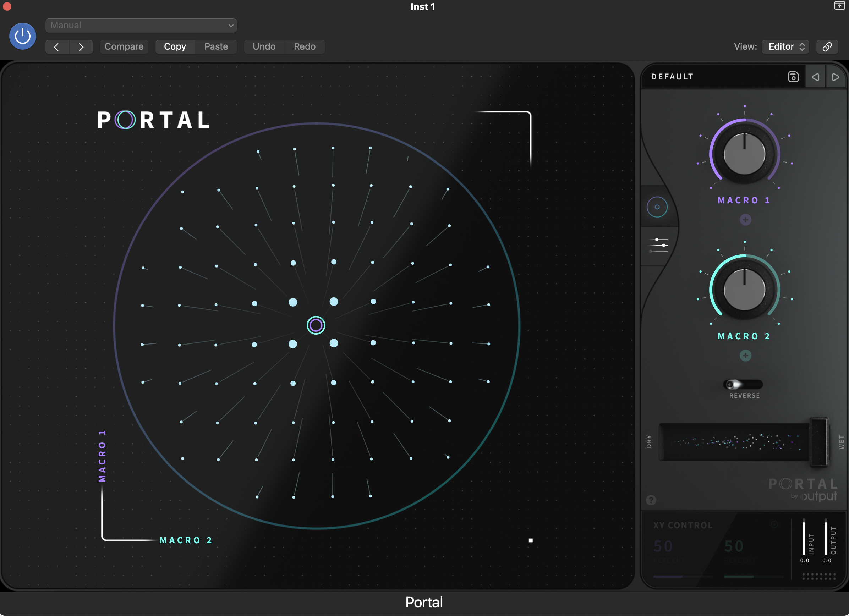Go to previous preset with left chevron
Viewport: 849px width, 616px height.
coord(57,47)
